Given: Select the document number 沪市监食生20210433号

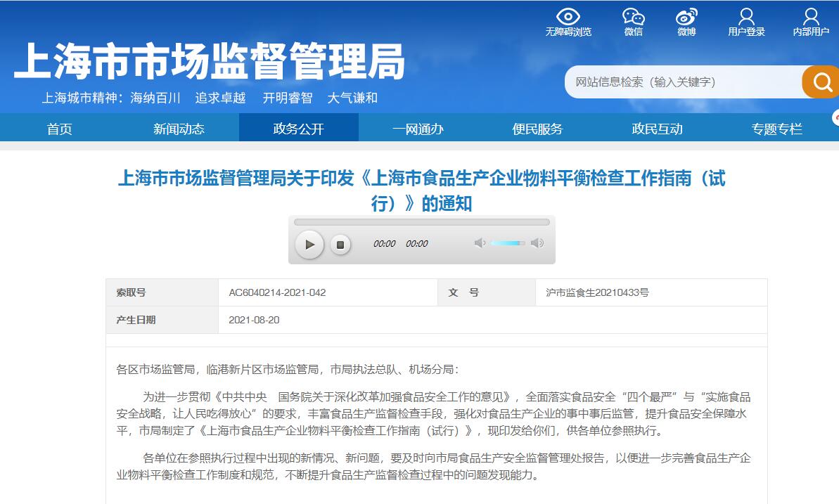Looking at the screenshot, I should click(x=597, y=292).
